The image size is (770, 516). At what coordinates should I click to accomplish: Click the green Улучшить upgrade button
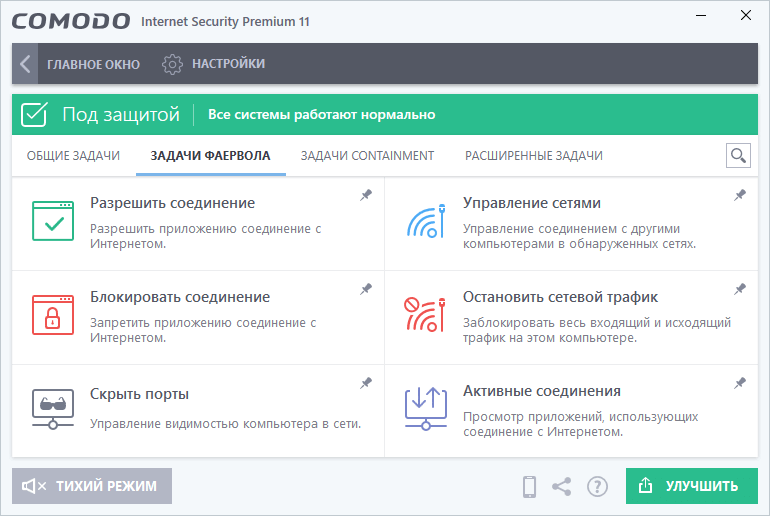pos(692,486)
